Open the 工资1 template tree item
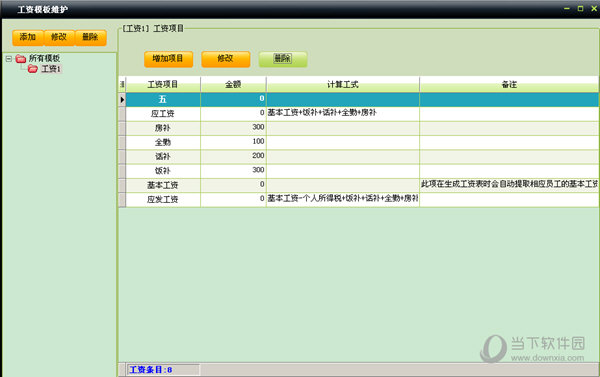This screenshot has height=377, width=600. pos(51,69)
